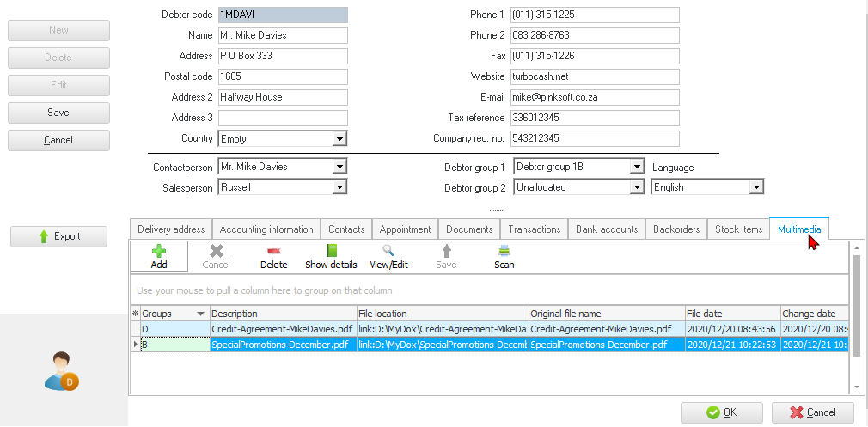This screenshot has height=427, width=868.
Task: Open the Language dropdown
Action: point(756,187)
